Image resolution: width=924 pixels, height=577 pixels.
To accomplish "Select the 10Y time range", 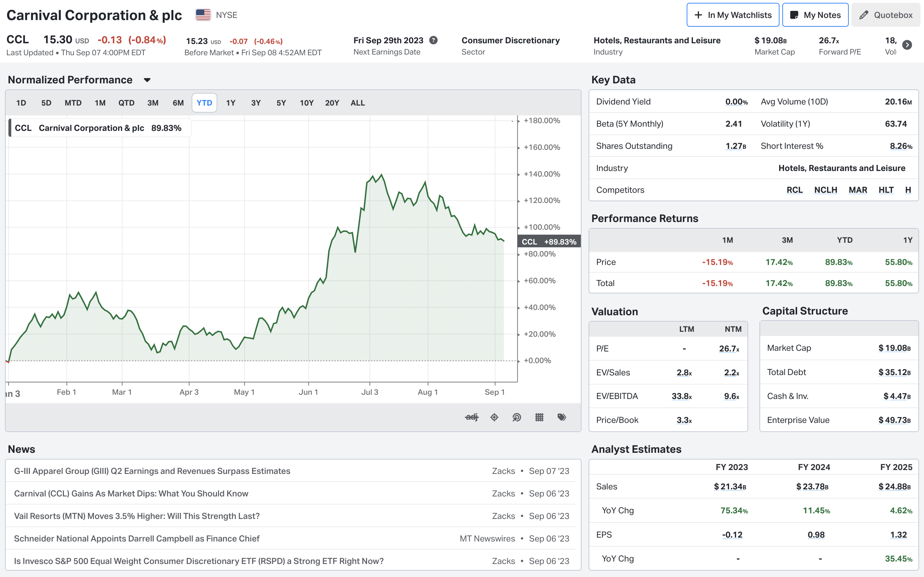I will click(x=307, y=103).
